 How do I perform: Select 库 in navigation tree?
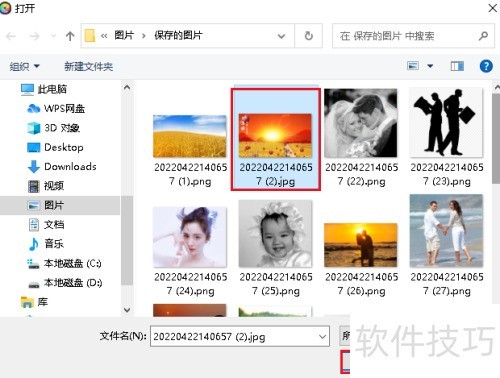pyautogui.click(x=34, y=302)
